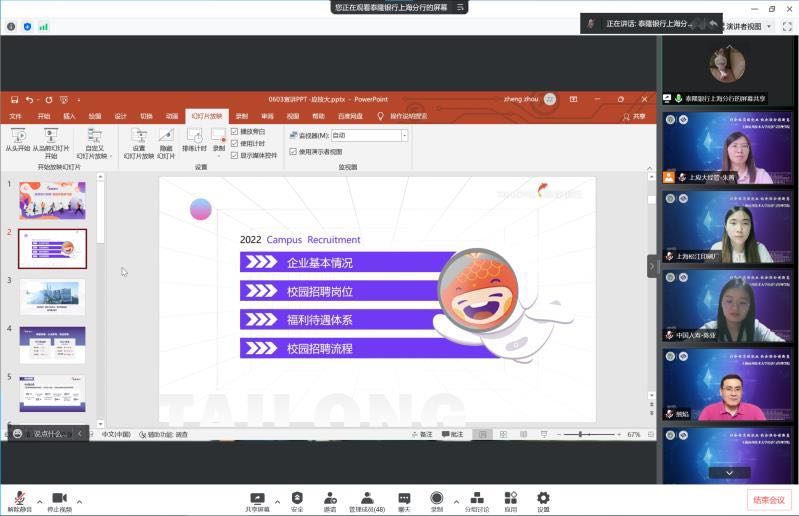Screen dimensions: 799x516
Task: Click the 隐藏幻灯片 icon
Action: 166,135
